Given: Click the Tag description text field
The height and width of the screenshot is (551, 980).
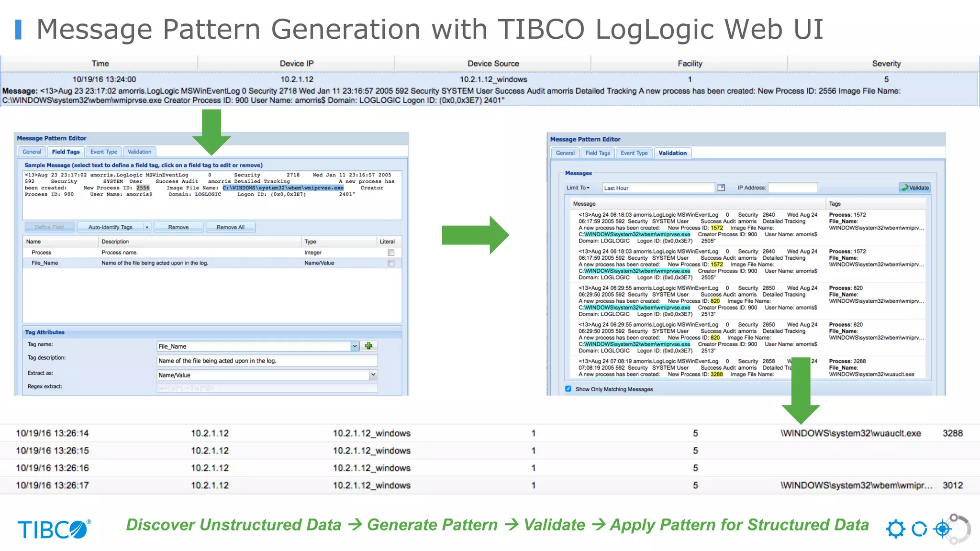Looking at the screenshot, I should click(x=267, y=361).
